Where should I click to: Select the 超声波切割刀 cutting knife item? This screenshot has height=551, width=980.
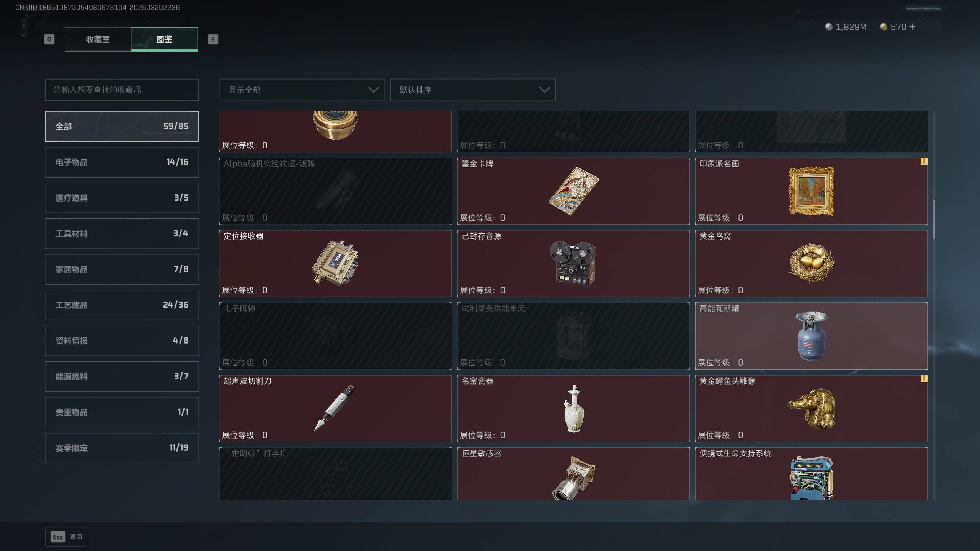pyautogui.click(x=336, y=408)
